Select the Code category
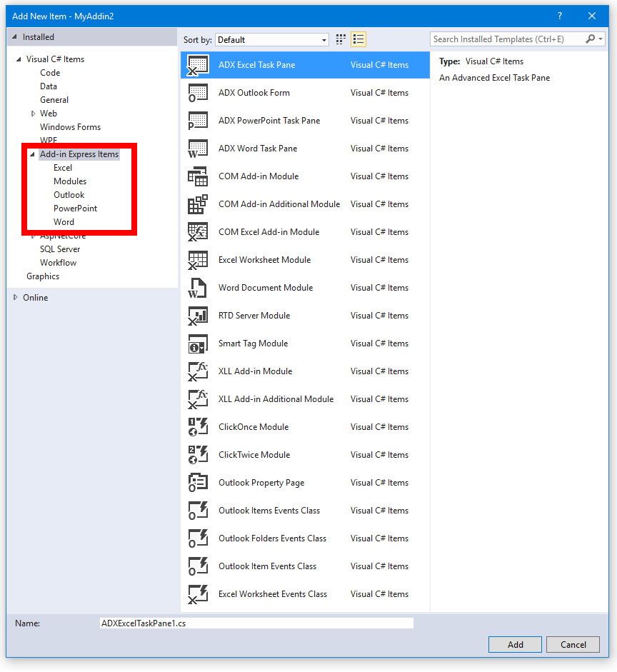This screenshot has width=617, height=672. click(x=50, y=73)
